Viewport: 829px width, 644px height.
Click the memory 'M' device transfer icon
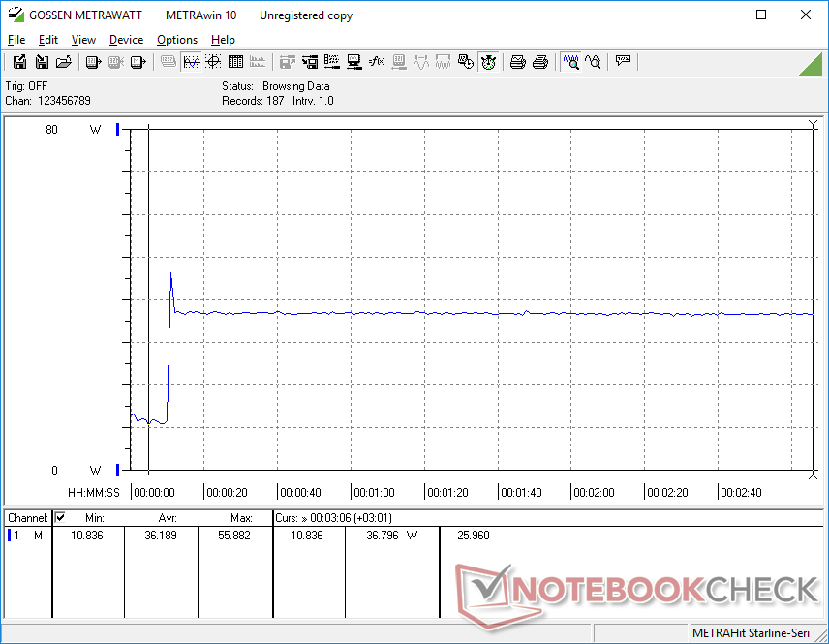(x=138, y=62)
